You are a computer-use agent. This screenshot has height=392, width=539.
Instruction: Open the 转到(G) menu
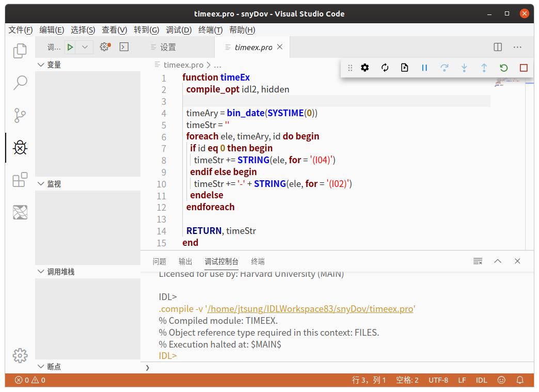point(147,30)
